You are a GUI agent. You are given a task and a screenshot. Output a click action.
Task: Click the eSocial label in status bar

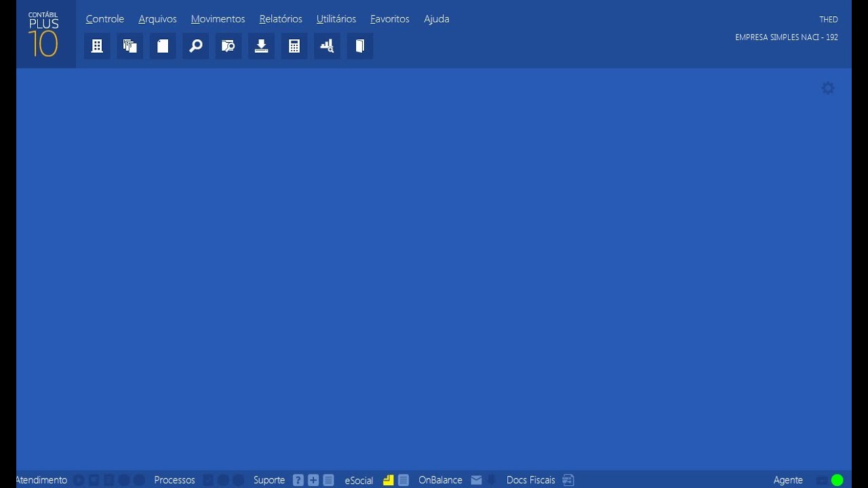pos(359,480)
